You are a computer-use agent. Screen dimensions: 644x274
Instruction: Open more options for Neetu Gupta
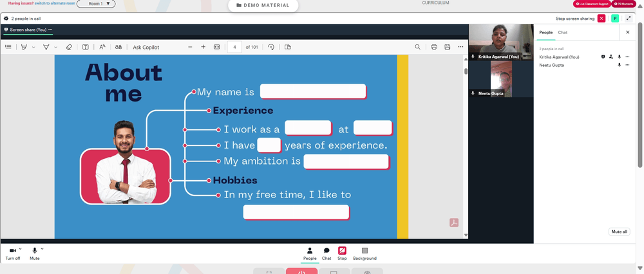(627, 65)
